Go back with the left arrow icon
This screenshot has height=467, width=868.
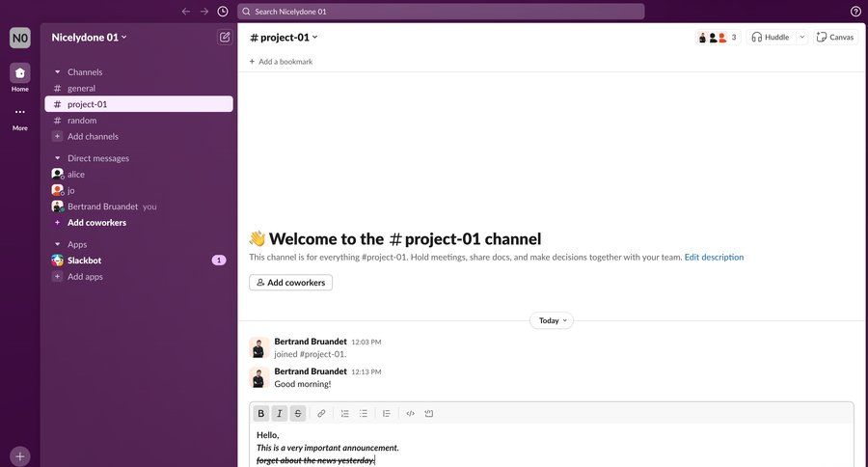(186, 11)
